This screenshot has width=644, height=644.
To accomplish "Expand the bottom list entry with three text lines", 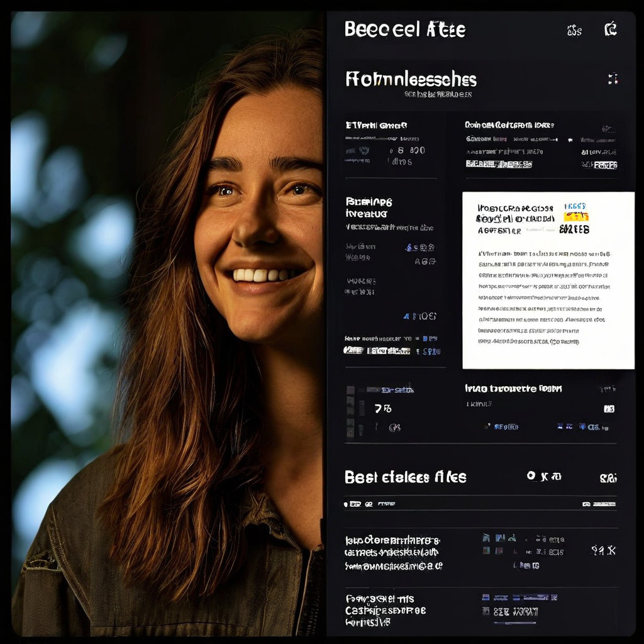I will 385,610.
